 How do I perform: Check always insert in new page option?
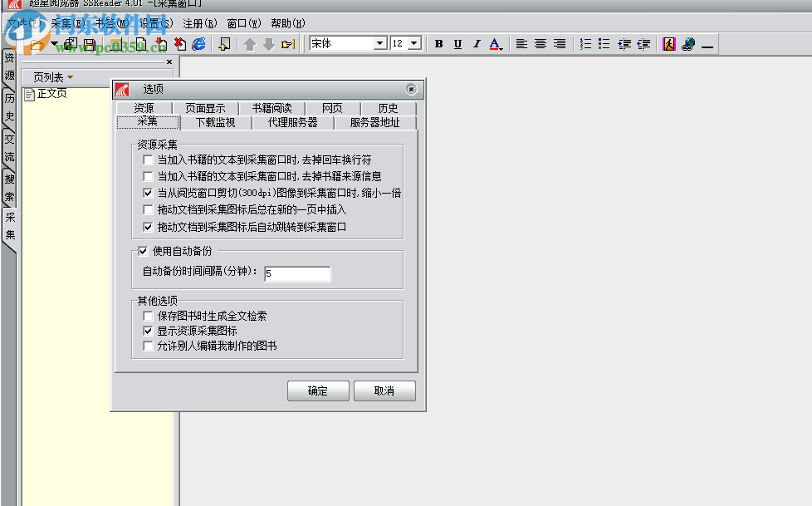[148, 209]
